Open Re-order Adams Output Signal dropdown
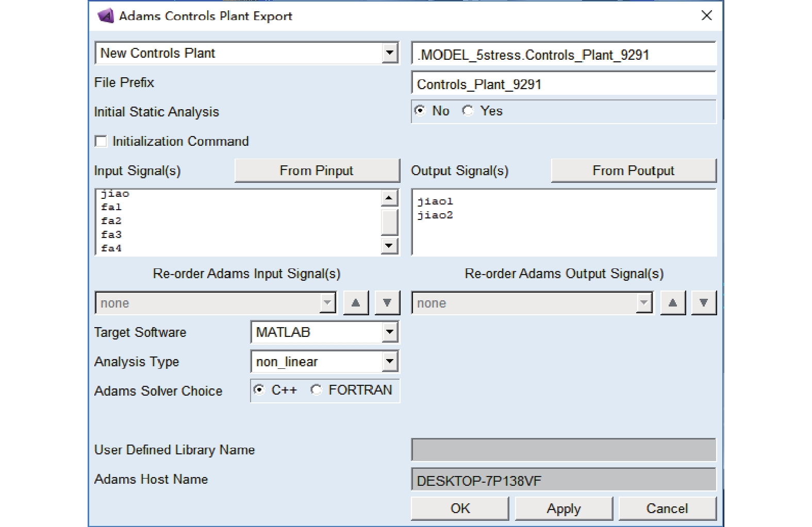 [x=644, y=303]
